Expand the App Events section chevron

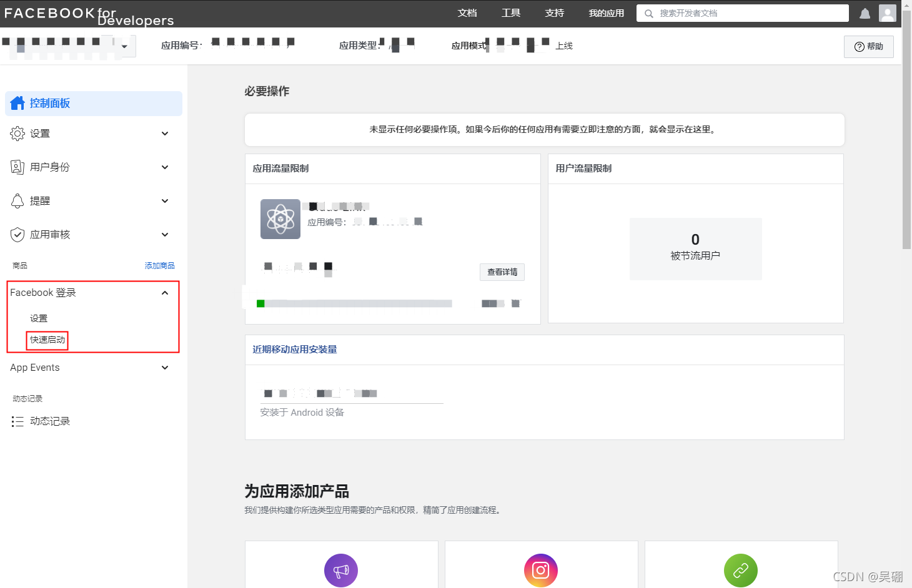coord(165,368)
